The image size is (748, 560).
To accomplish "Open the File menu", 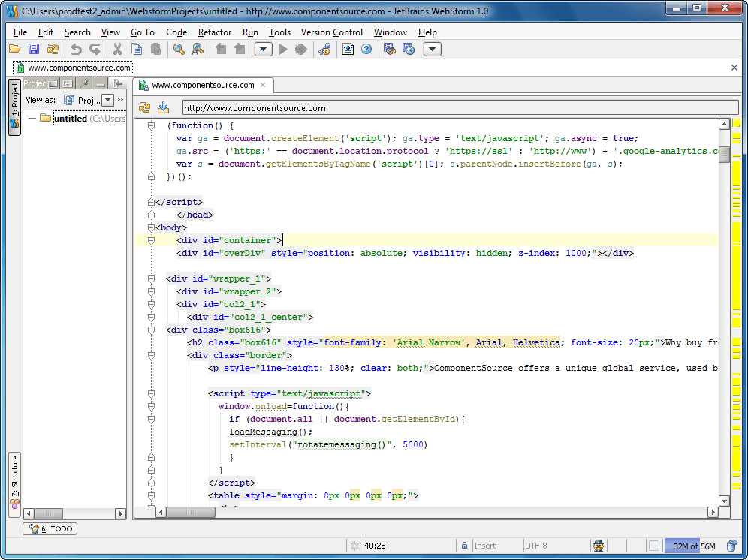I will 20,32.
